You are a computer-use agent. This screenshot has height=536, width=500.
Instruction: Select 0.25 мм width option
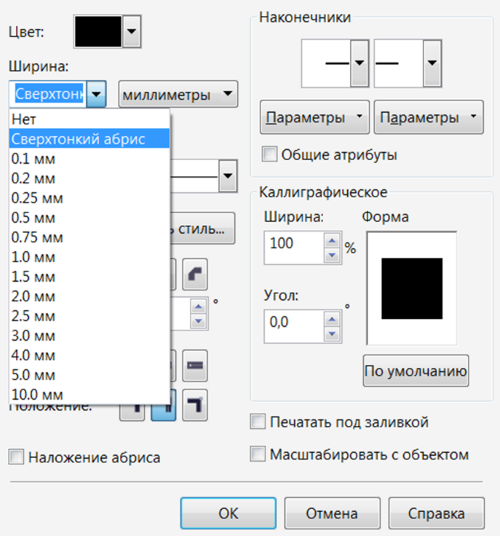click(x=89, y=198)
